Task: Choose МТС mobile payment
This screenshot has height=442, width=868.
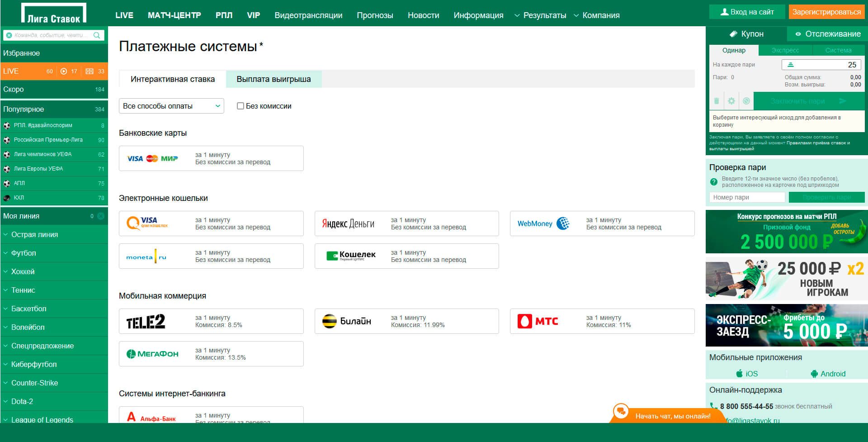Action: tap(602, 321)
